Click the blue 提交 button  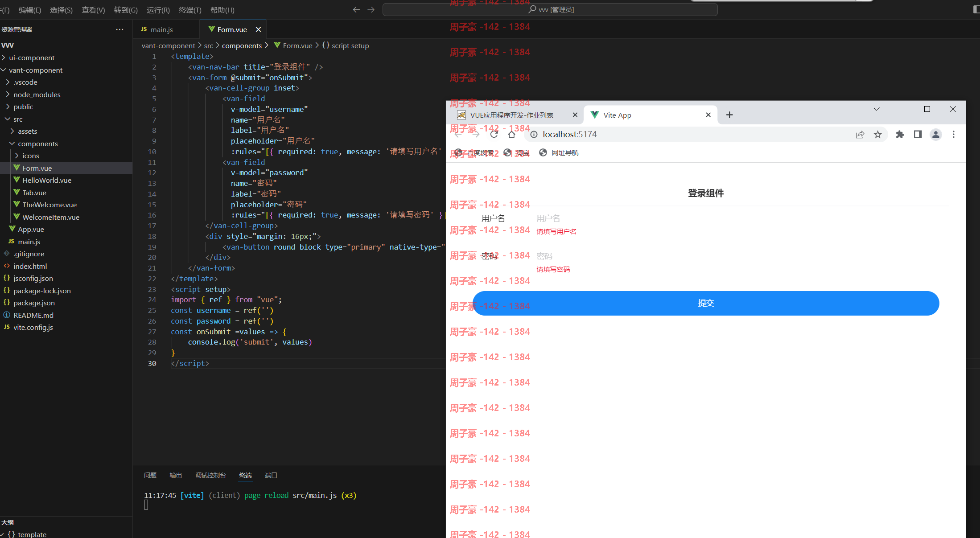706,303
